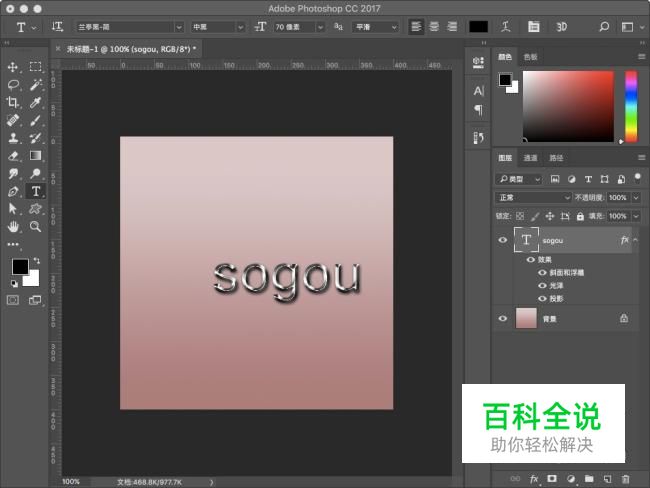Right align the text

(452, 27)
